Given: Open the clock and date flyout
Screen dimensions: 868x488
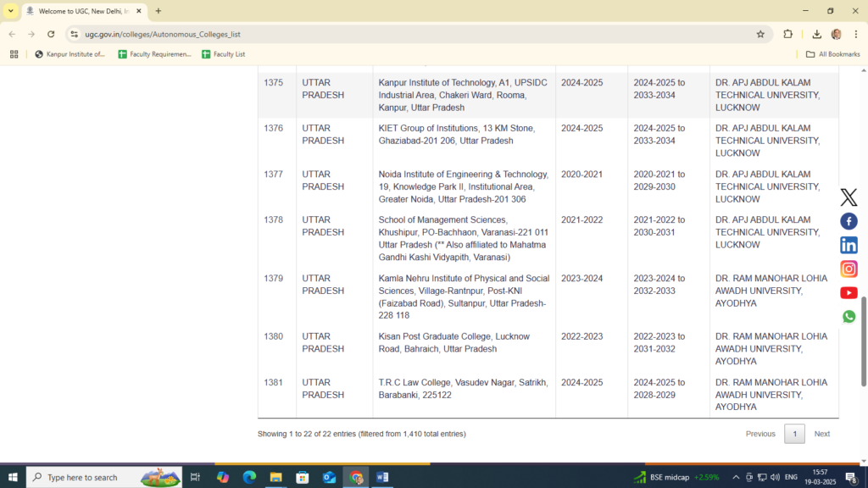Looking at the screenshot, I should (821, 477).
